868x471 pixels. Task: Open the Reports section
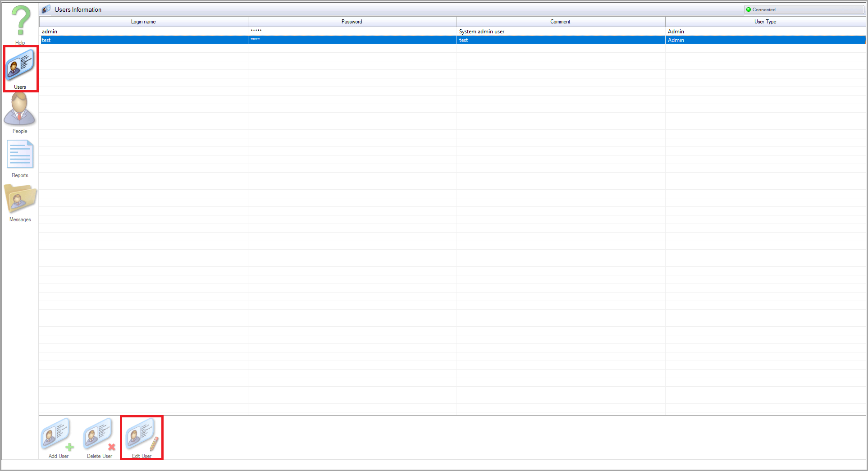(20, 159)
